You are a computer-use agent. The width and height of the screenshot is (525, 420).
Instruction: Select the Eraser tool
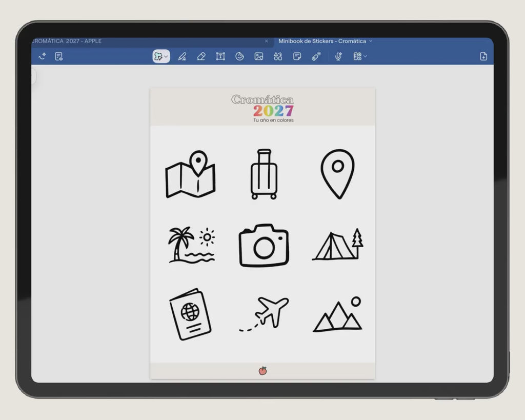201,56
